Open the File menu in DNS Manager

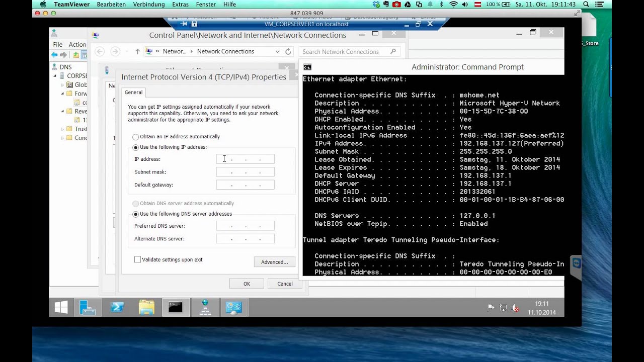pyautogui.click(x=58, y=44)
